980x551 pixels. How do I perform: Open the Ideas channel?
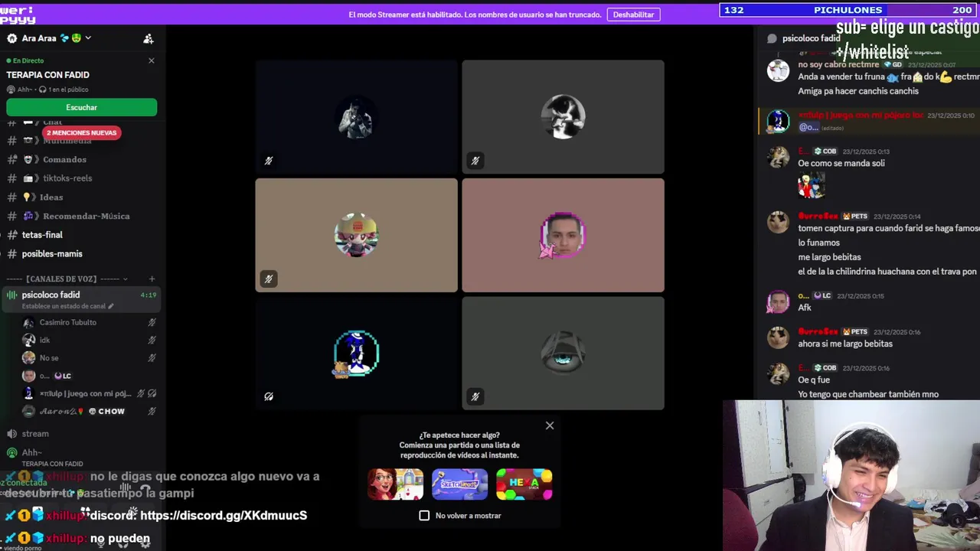pos(81,197)
